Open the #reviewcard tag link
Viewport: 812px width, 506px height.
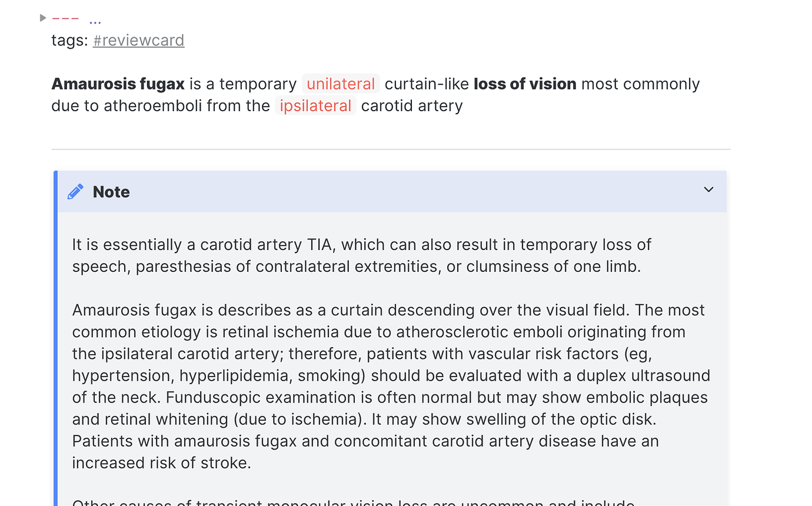138,40
